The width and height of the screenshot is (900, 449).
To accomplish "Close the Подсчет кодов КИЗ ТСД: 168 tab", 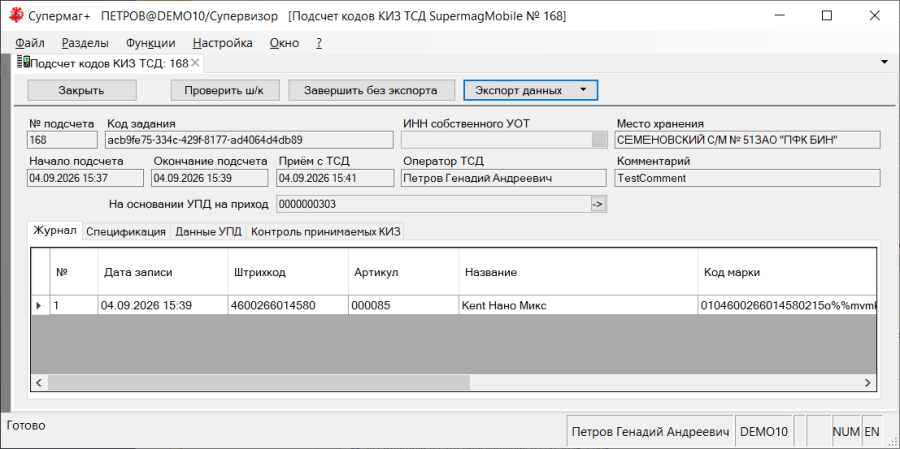I will (x=195, y=63).
